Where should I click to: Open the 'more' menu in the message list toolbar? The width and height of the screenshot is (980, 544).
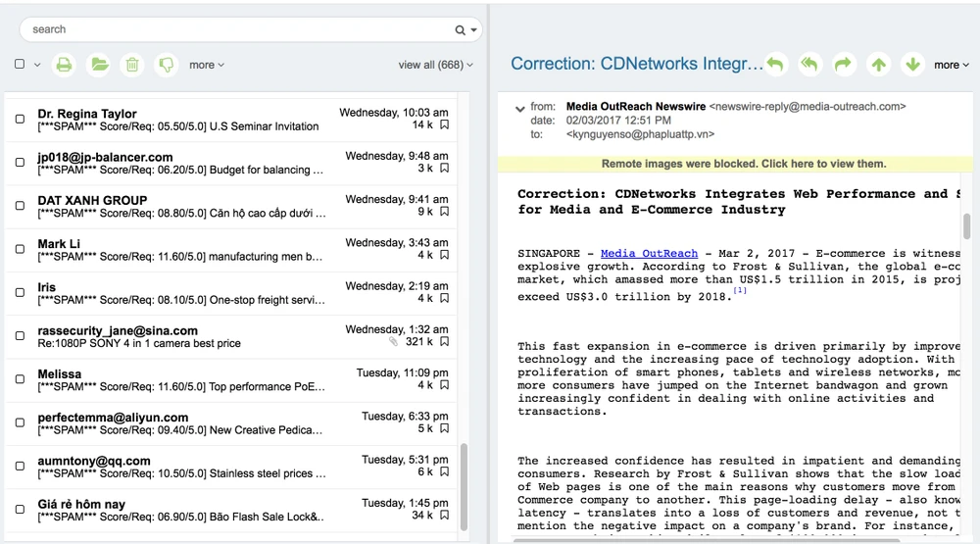click(206, 65)
